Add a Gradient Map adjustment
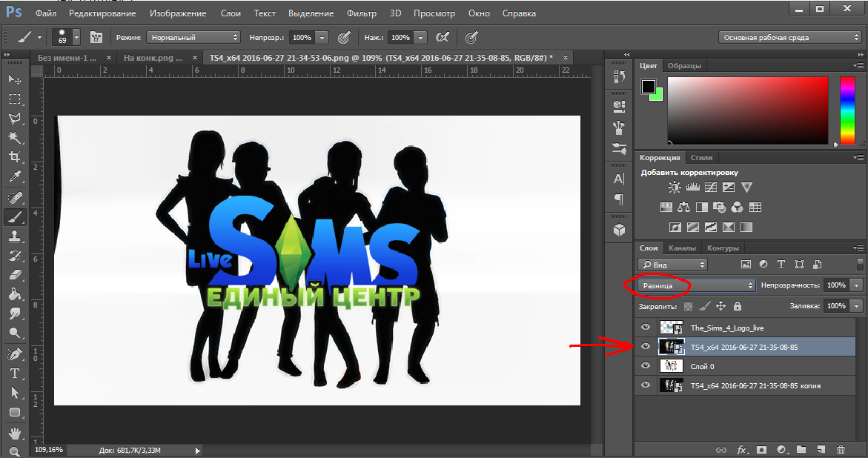This screenshot has height=458, width=868. click(746, 228)
